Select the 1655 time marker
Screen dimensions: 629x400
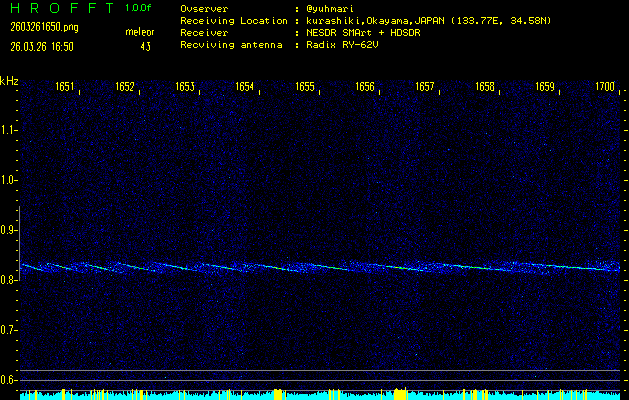tap(305, 87)
